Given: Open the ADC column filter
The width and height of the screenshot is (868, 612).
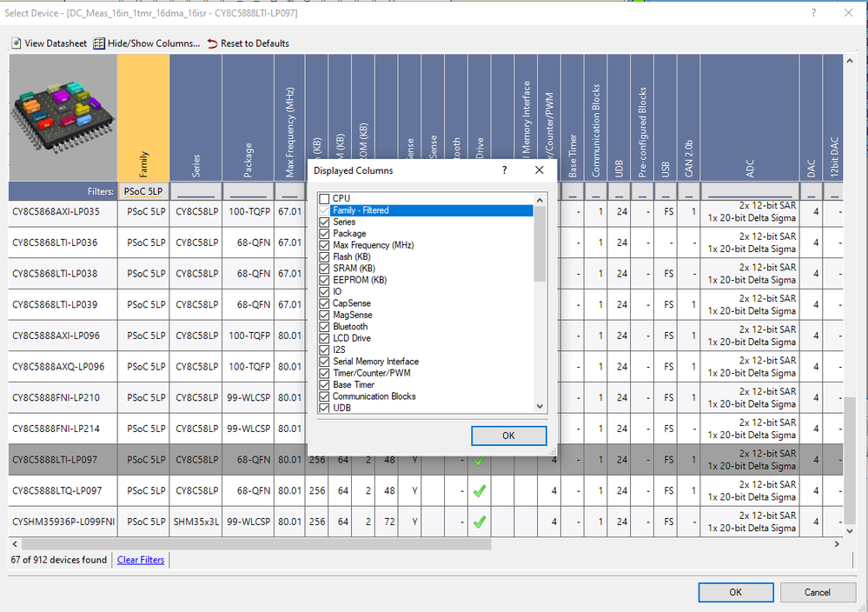Looking at the screenshot, I should [x=750, y=191].
